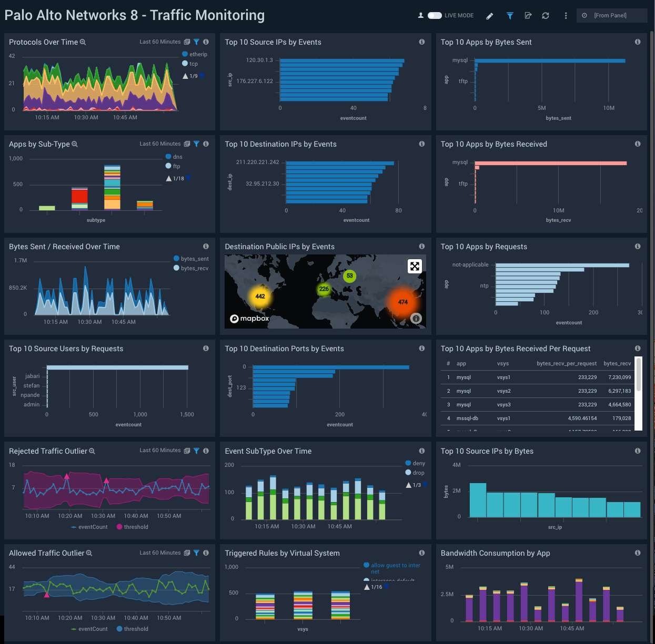Open the Mapbox attribution link on the map

point(249,318)
